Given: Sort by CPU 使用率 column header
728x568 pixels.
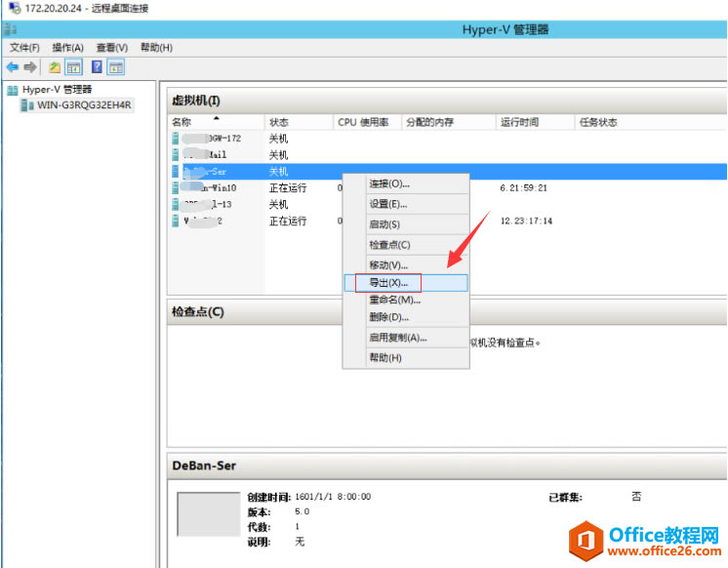Looking at the screenshot, I should (367, 122).
